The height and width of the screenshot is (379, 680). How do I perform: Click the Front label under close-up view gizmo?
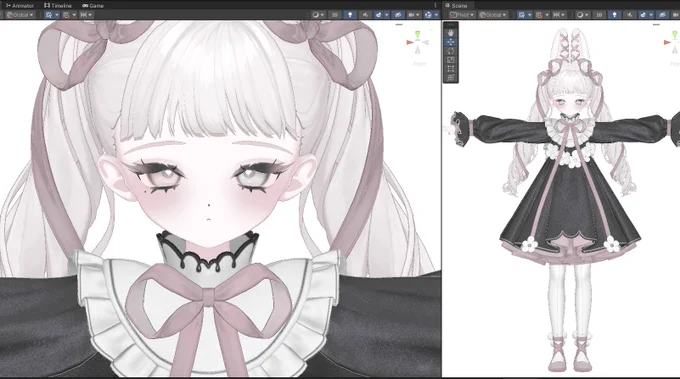419,64
